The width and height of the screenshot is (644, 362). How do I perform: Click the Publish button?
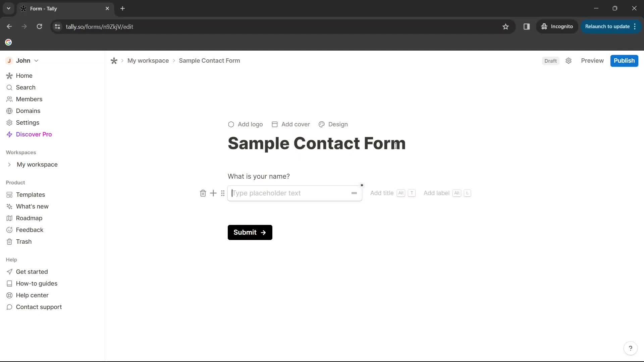pyautogui.click(x=625, y=61)
